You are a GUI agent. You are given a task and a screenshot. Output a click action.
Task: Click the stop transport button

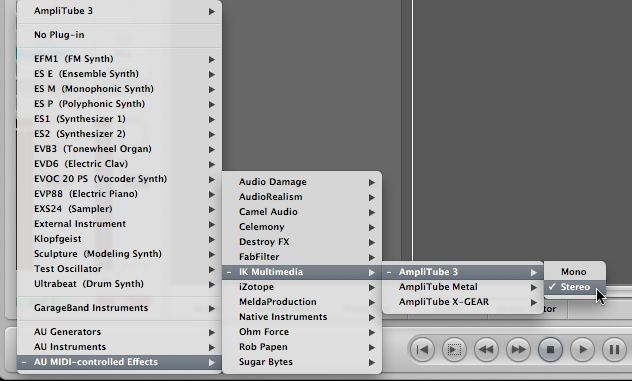pyautogui.click(x=550, y=349)
